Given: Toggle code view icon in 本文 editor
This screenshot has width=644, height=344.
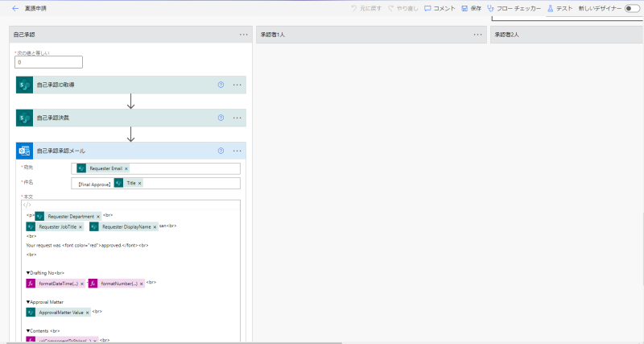Looking at the screenshot, I should click(28, 205).
